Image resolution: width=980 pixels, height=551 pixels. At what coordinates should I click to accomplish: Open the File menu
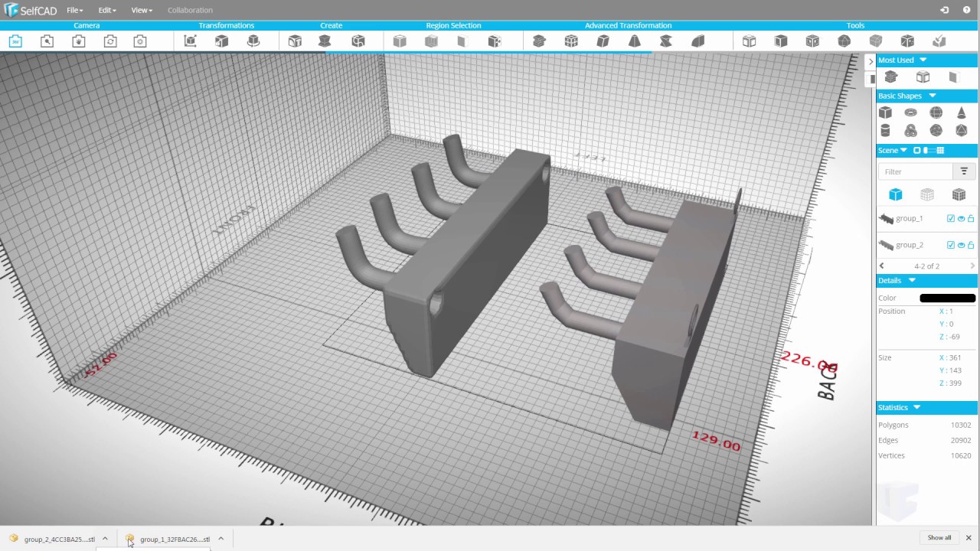[74, 11]
